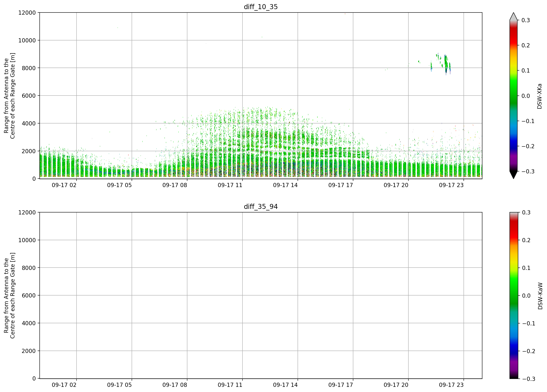Click the 0.3 tick on DSW-KaW colorbar

point(526,213)
